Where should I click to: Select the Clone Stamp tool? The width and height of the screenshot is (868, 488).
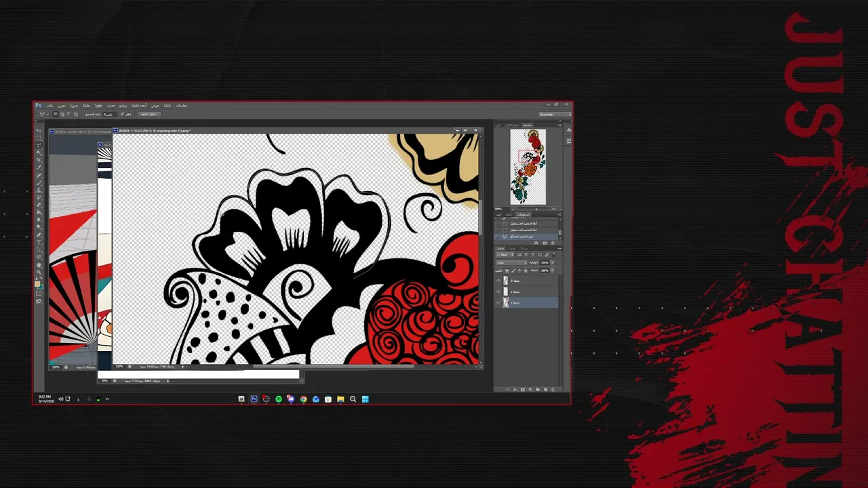[39, 190]
